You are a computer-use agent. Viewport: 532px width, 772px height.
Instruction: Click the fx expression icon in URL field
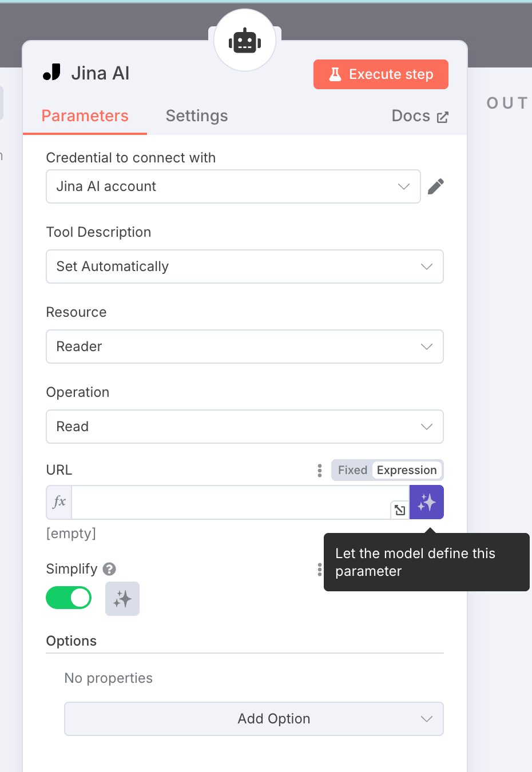tap(59, 502)
